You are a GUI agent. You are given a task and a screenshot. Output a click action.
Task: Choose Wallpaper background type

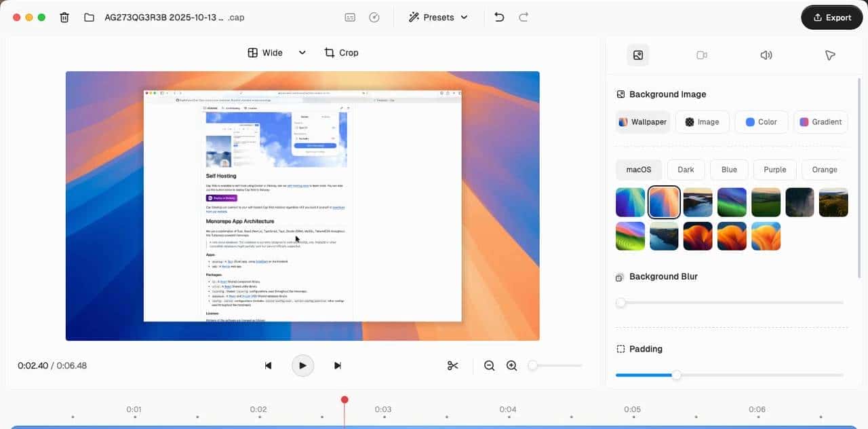643,122
